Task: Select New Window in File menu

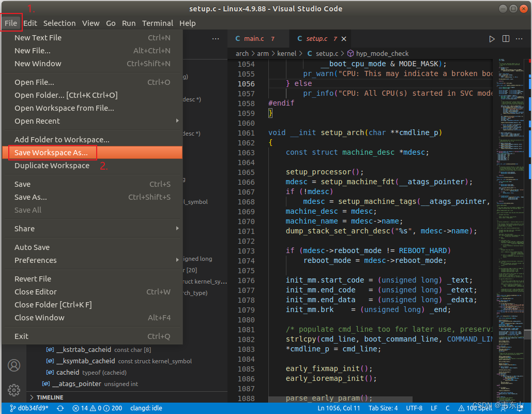Action: [x=92, y=64]
